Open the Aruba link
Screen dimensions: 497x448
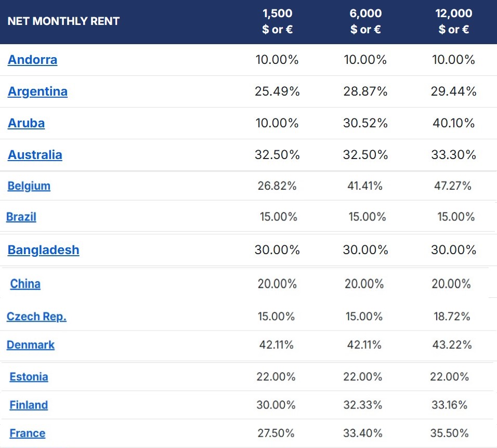tap(26, 123)
